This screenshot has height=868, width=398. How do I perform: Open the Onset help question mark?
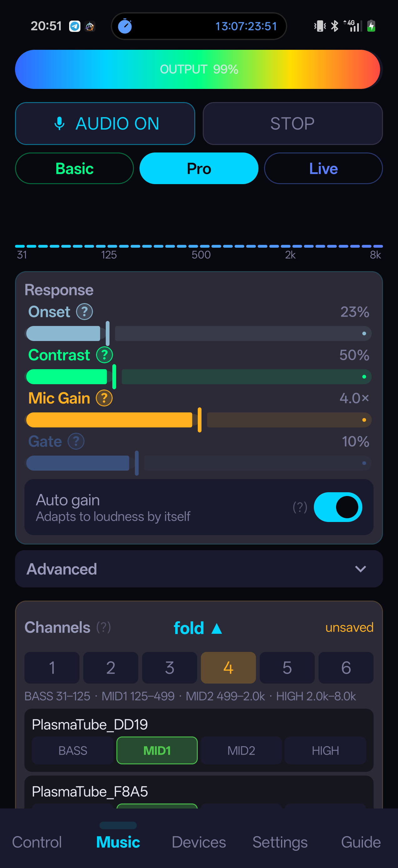pos(84,312)
